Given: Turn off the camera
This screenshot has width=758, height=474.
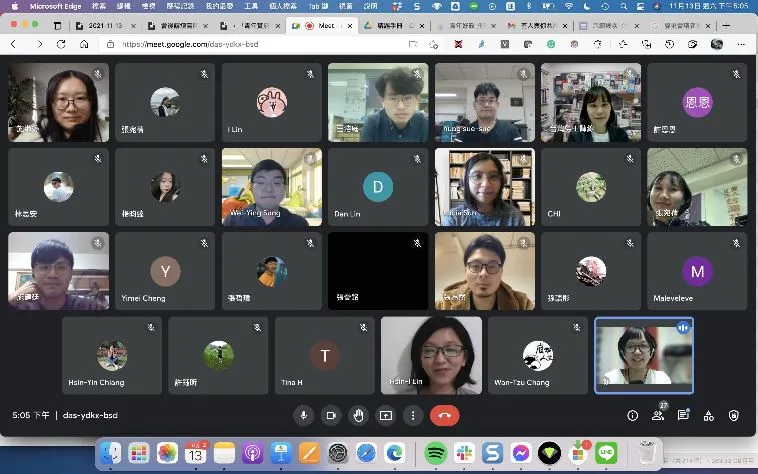Looking at the screenshot, I should pyautogui.click(x=331, y=415).
